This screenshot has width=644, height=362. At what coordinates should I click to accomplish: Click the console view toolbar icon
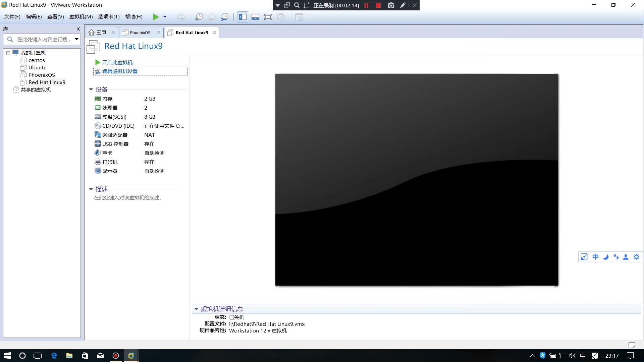coord(299,17)
